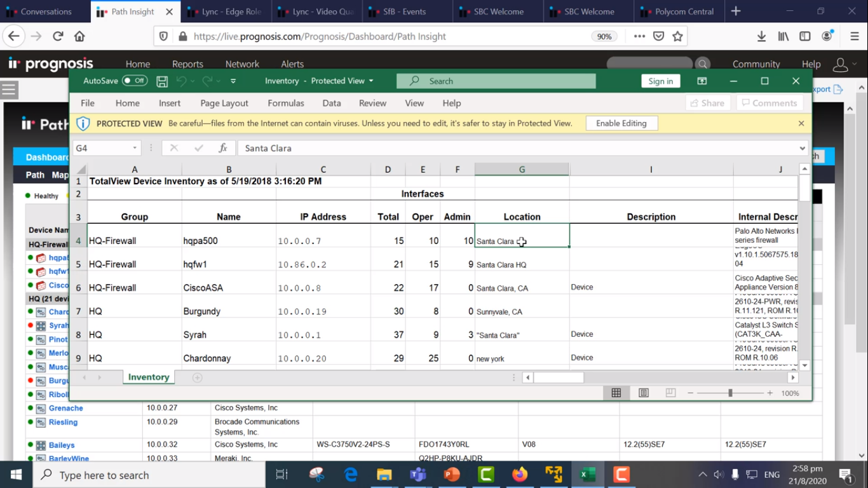868x488 pixels.
Task: Open the Reports menu in Prognosis
Action: (x=187, y=64)
